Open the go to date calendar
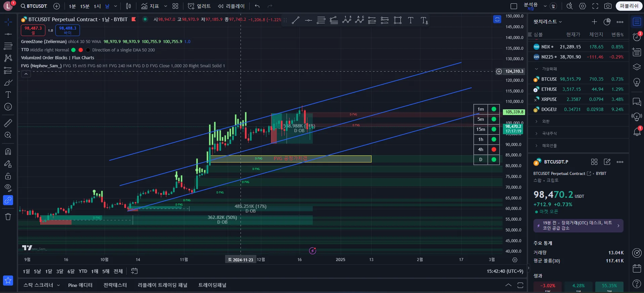 coord(134,271)
